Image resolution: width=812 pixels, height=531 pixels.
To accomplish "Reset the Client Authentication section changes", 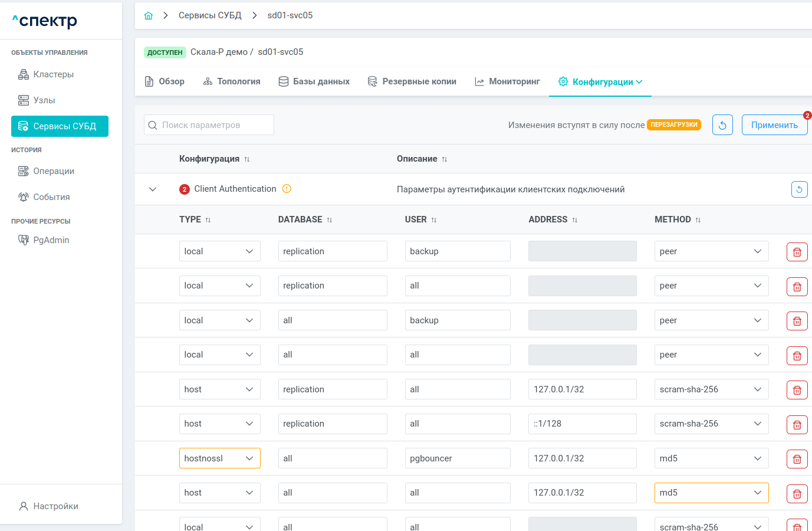I will coord(799,189).
